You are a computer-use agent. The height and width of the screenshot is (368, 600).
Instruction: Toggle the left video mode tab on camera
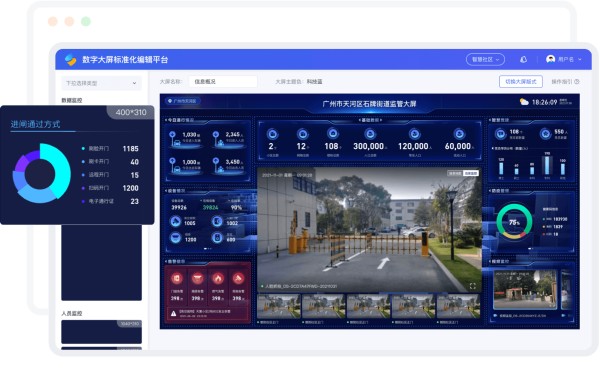point(455,173)
